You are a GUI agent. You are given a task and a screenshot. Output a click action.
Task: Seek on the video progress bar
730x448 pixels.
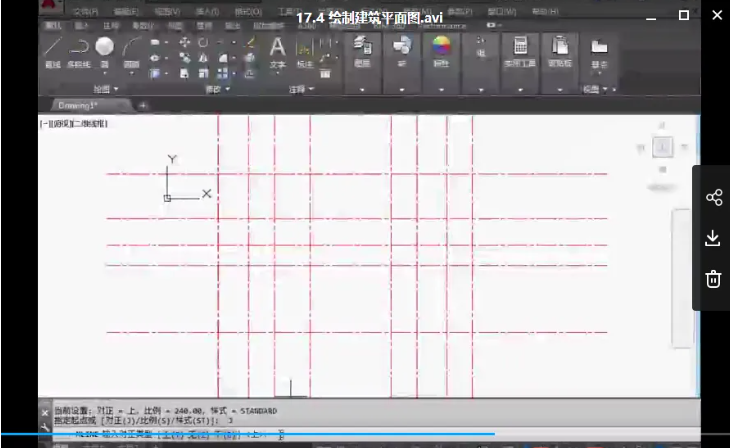(365, 434)
